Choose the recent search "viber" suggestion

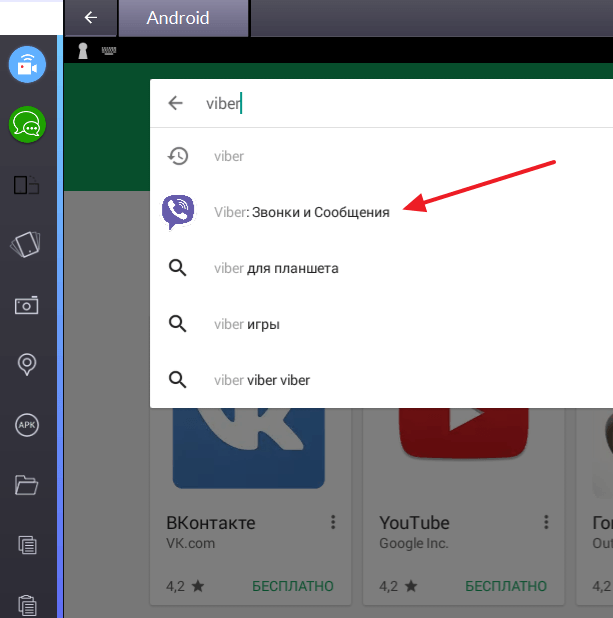(x=229, y=156)
